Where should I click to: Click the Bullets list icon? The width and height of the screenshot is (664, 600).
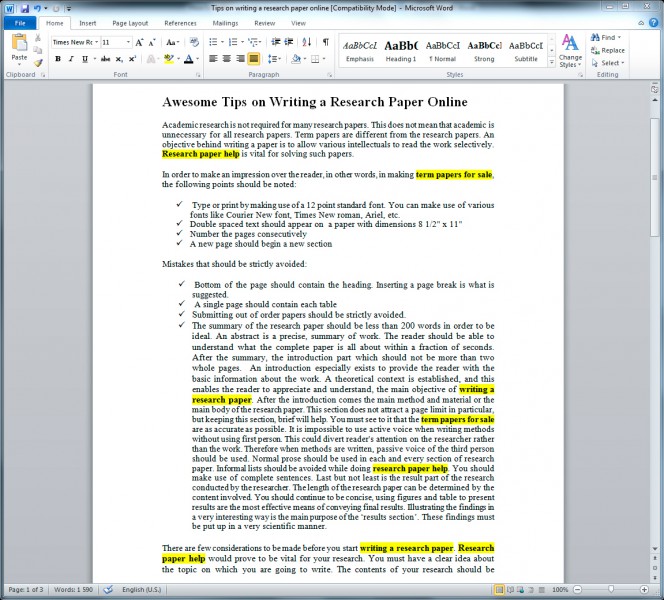[x=213, y=42]
